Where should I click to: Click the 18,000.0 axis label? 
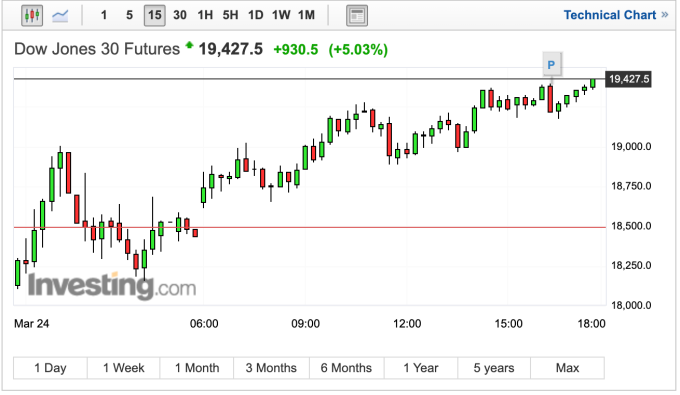pyautogui.click(x=631, y=305)
